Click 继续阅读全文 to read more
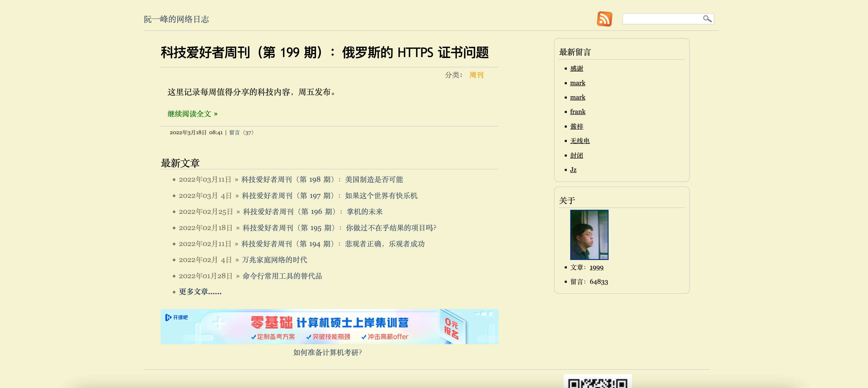The image size is (868, 388). pos(192,114)
